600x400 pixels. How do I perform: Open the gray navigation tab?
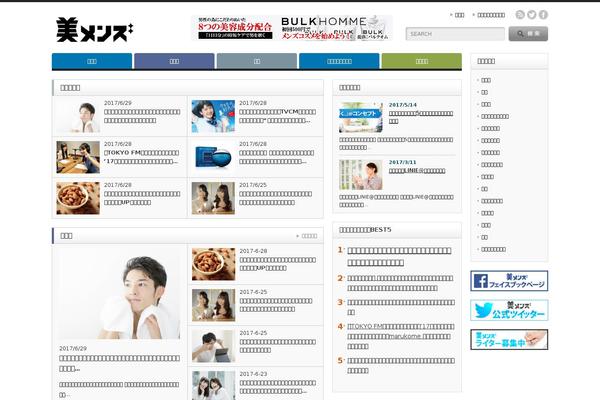pos(257,61)
